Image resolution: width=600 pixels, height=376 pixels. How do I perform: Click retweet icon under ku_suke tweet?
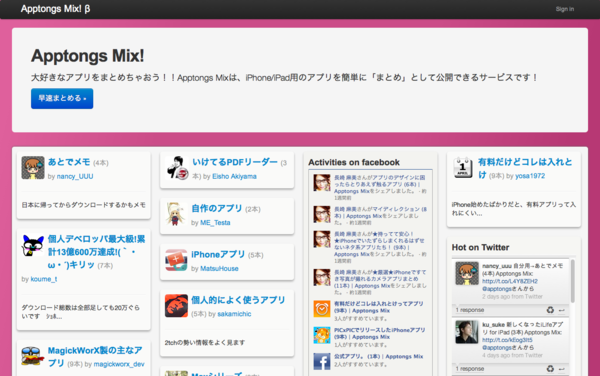(x=550, y=369)
